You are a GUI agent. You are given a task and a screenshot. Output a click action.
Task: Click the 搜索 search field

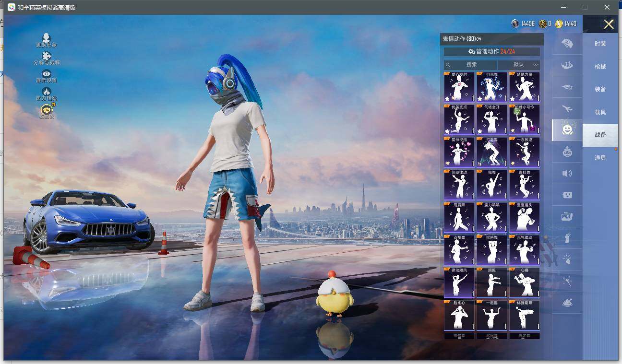tap(471, 65)
